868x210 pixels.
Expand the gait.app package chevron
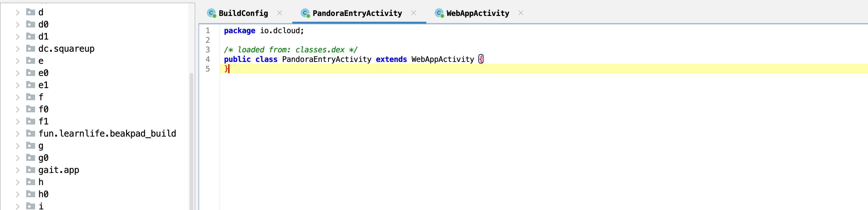pyautogui.click(x=18, y=170)
